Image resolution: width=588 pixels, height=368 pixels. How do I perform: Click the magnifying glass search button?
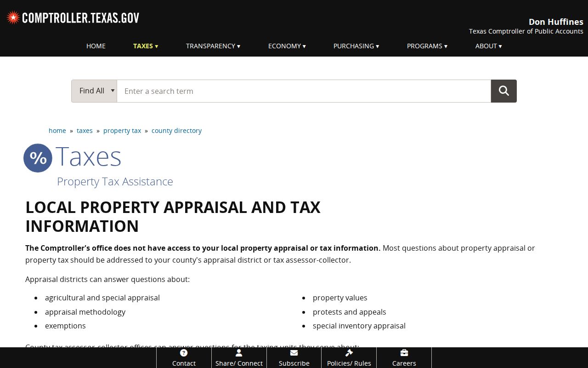click(504, 91)
